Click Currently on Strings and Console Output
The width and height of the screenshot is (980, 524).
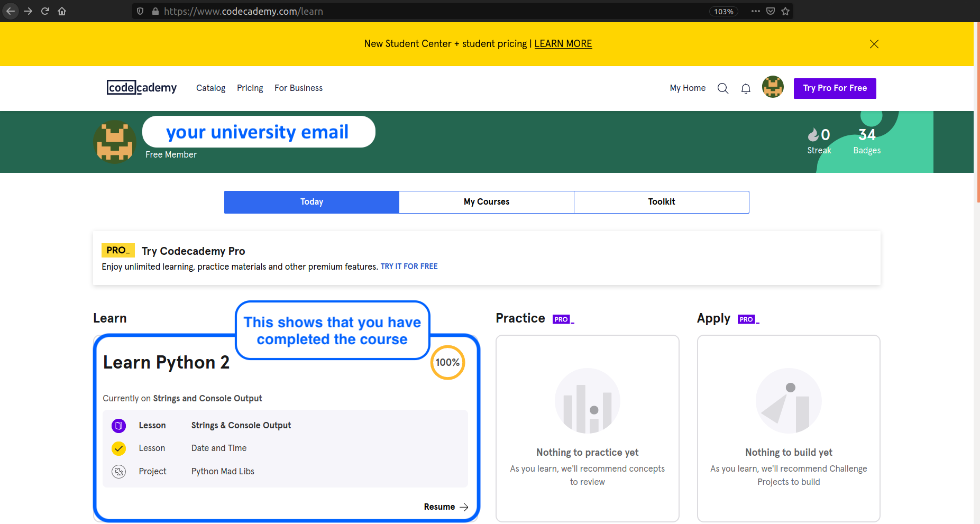[x=182, y=399]
